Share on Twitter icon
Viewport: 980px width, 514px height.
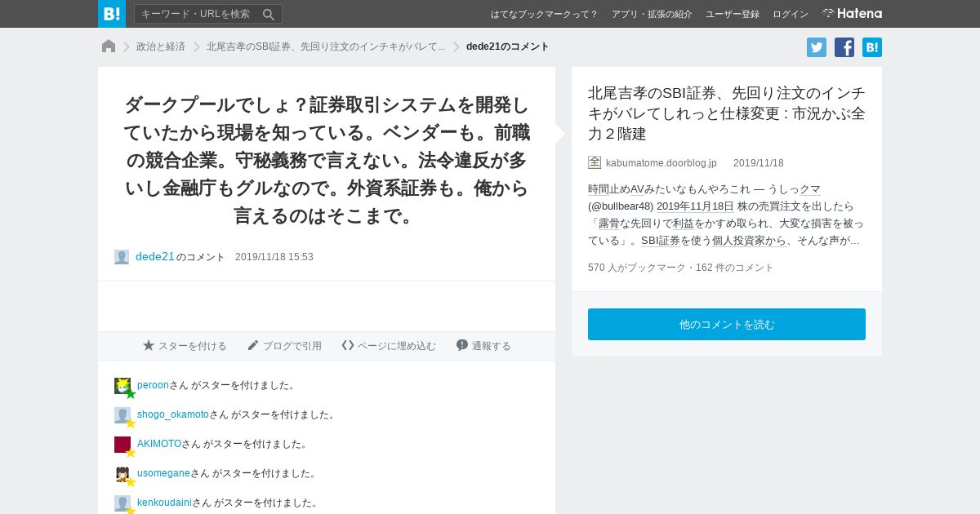[817, 47]
